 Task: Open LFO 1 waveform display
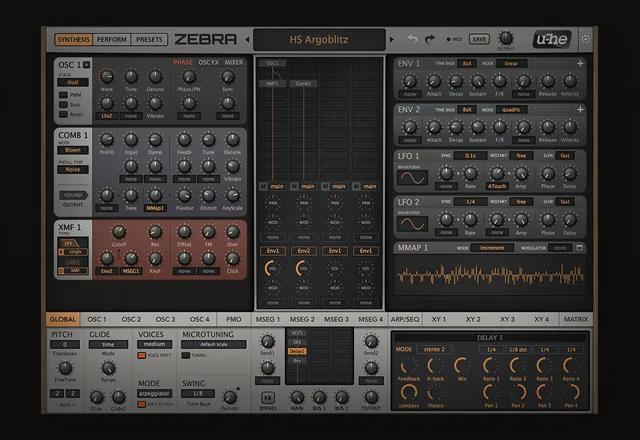point(413,178)
